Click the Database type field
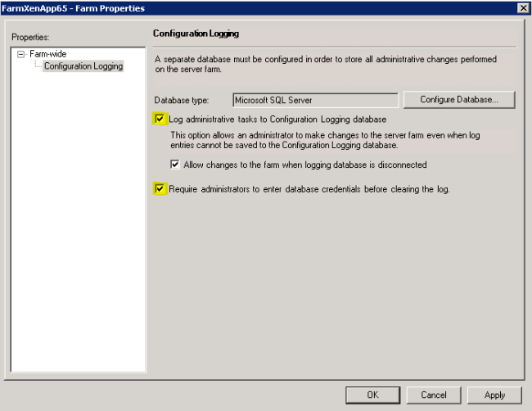The width and height of the screenshot is (532, 411). pos(314,100)
